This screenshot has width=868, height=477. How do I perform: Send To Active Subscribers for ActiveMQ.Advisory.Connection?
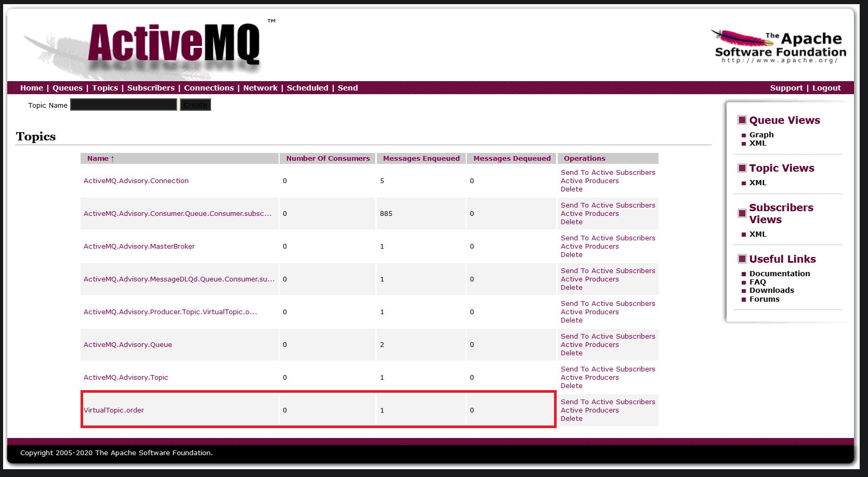tap(608, 172)
